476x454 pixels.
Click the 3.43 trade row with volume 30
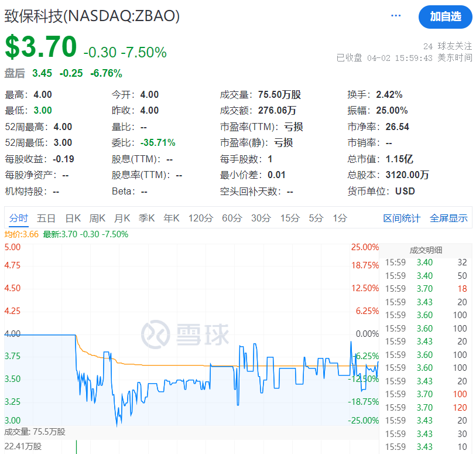point(426,434)
